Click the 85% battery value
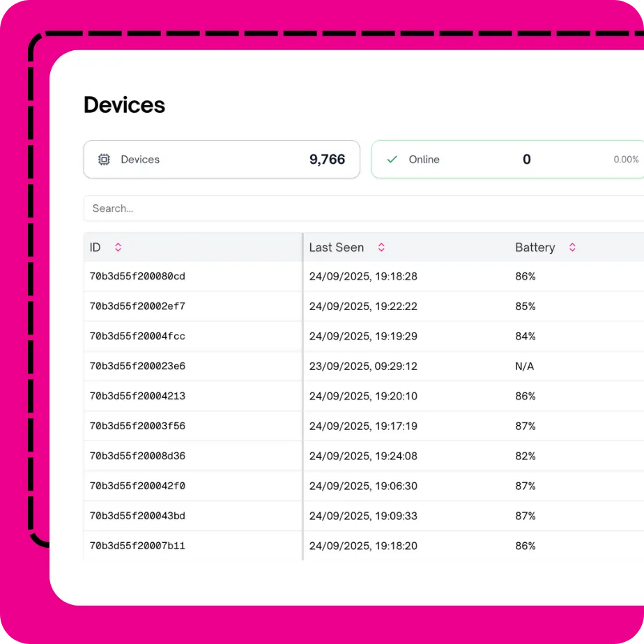644x644 pixels. [x=526, y=307]
